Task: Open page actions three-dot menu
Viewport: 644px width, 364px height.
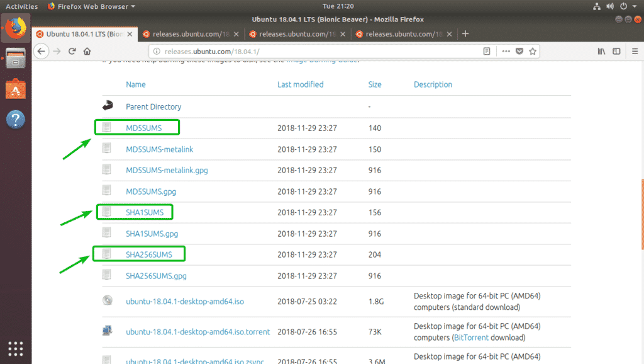Action: (x=506, y=52)
